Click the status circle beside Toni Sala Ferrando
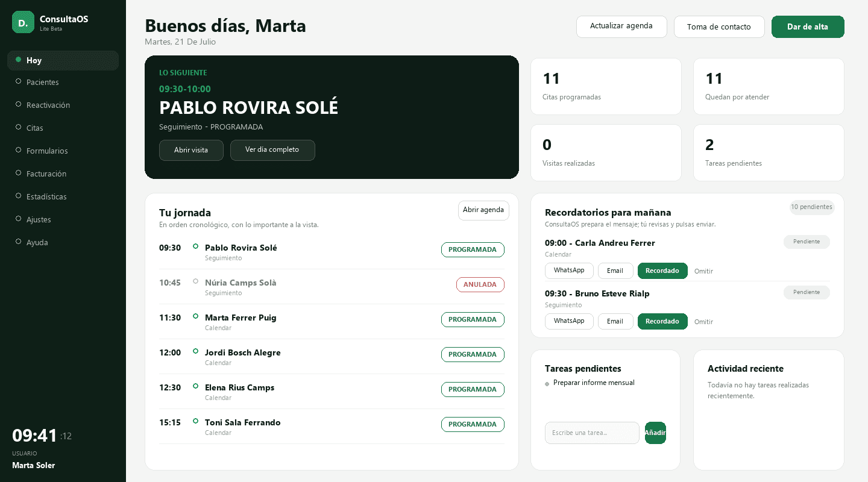The image size is (868, 482). pyautogui.click(x=195, y=421)
